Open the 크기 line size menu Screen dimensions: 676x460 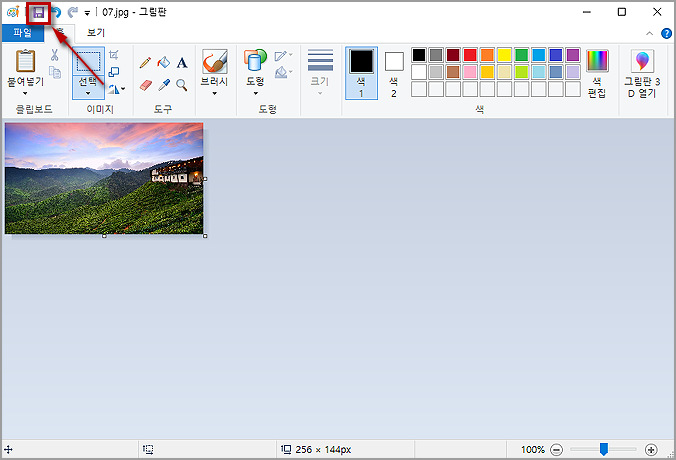pos(320,72)
